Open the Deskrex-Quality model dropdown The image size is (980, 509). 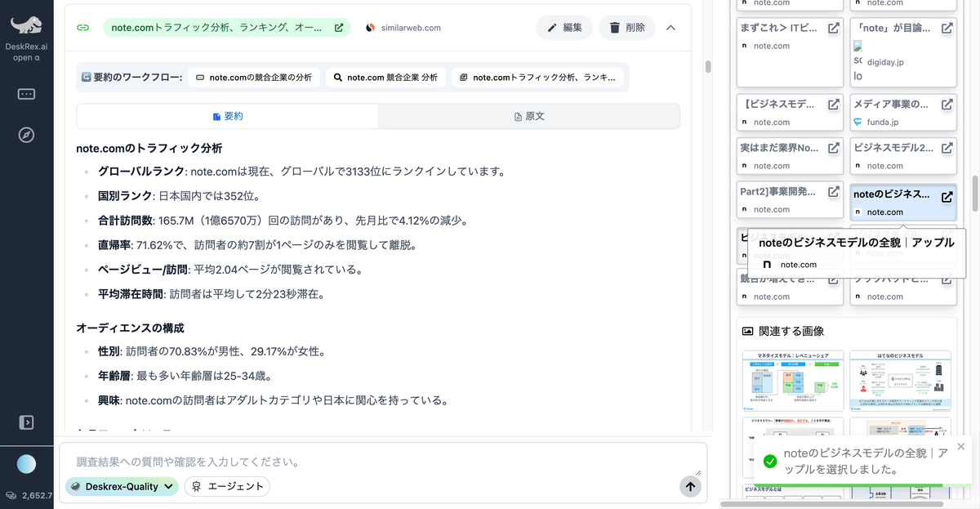coord(122,486)
